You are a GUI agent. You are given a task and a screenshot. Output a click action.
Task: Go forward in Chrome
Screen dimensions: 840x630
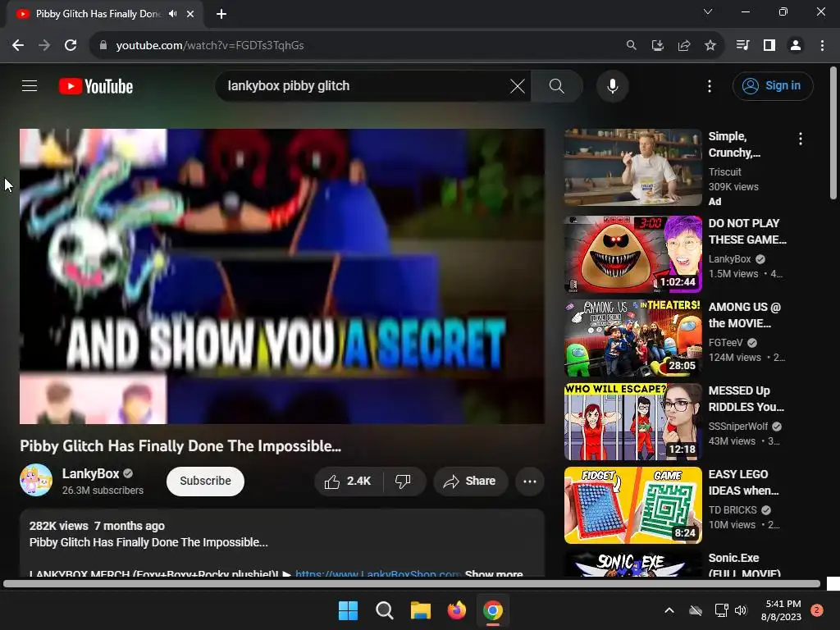[44, 46]
